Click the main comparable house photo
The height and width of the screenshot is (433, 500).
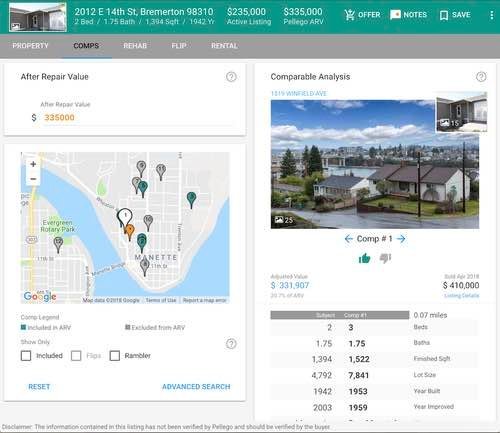coord(375,164)
